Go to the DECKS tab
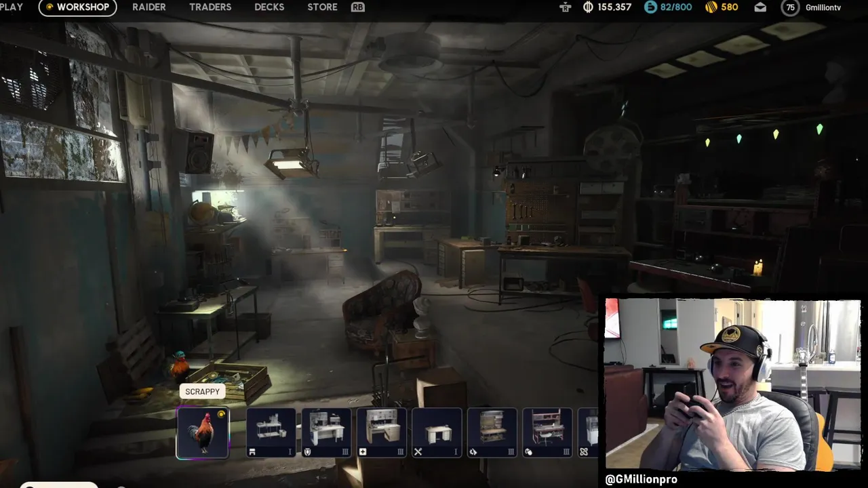Image resolution: width=868 pixels, height=488 pixels. [269, 7]
